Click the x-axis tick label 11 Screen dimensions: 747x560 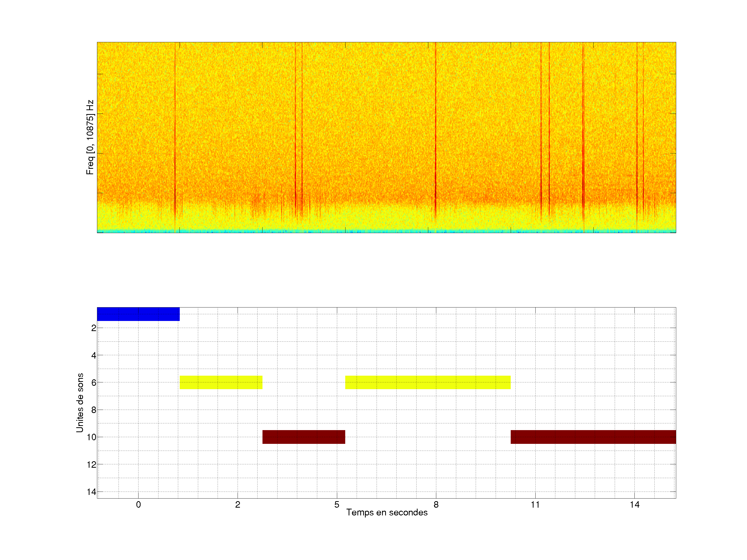click(535, 505)
